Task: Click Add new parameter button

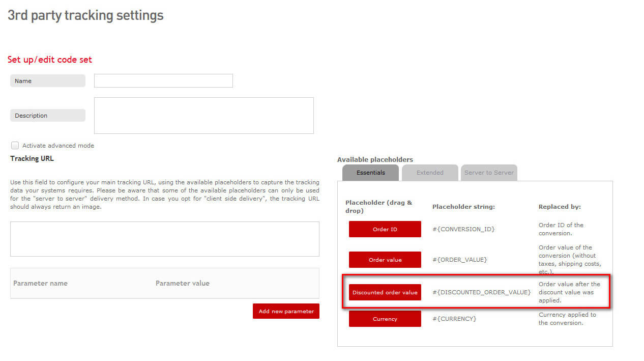Action: tap(286, 311)
